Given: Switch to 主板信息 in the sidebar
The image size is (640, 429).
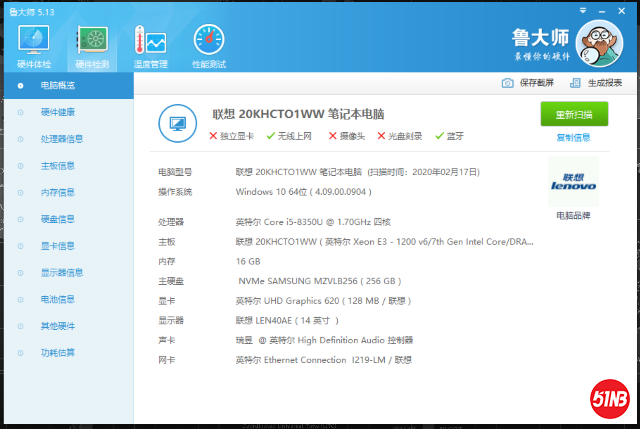Looking at the screenshot, I should tap(57, 166).
